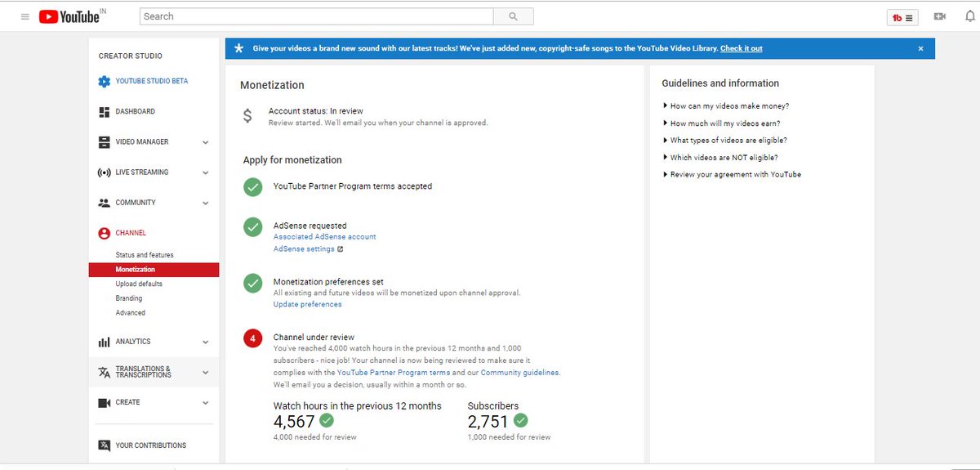Open the AdSense settings link
The height and width of the screenshot is (470, 980).
pyautogui.click(x=304, y=249)
